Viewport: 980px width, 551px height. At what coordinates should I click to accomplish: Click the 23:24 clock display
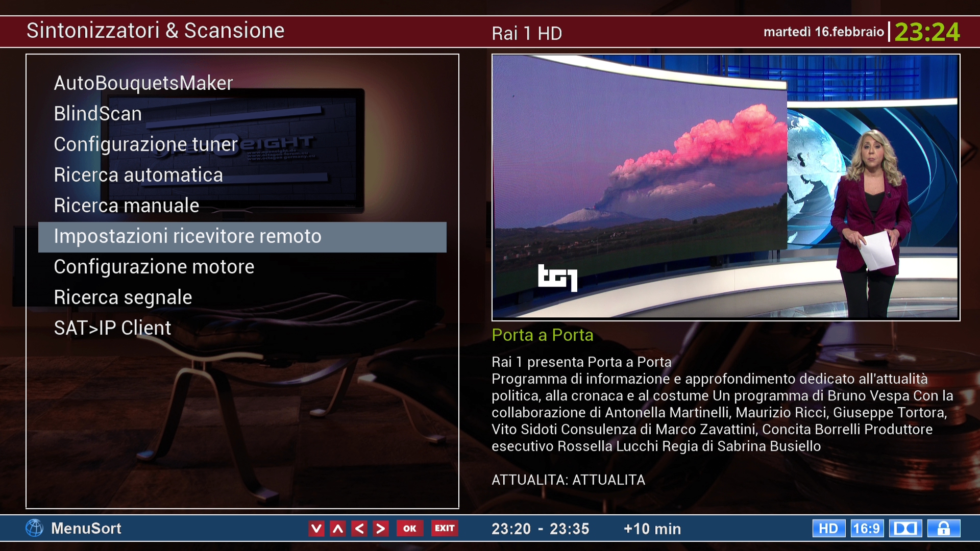(x=927, y=32)
